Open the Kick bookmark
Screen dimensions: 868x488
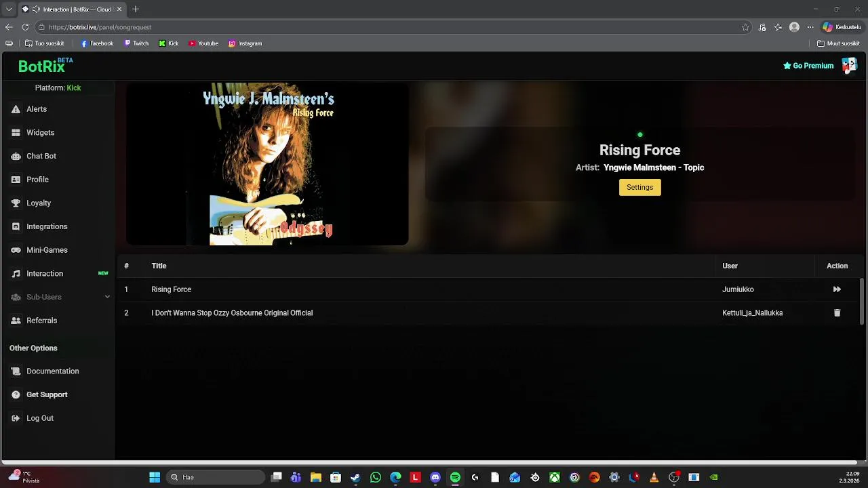pyautogui.click(x=169, y=43)
